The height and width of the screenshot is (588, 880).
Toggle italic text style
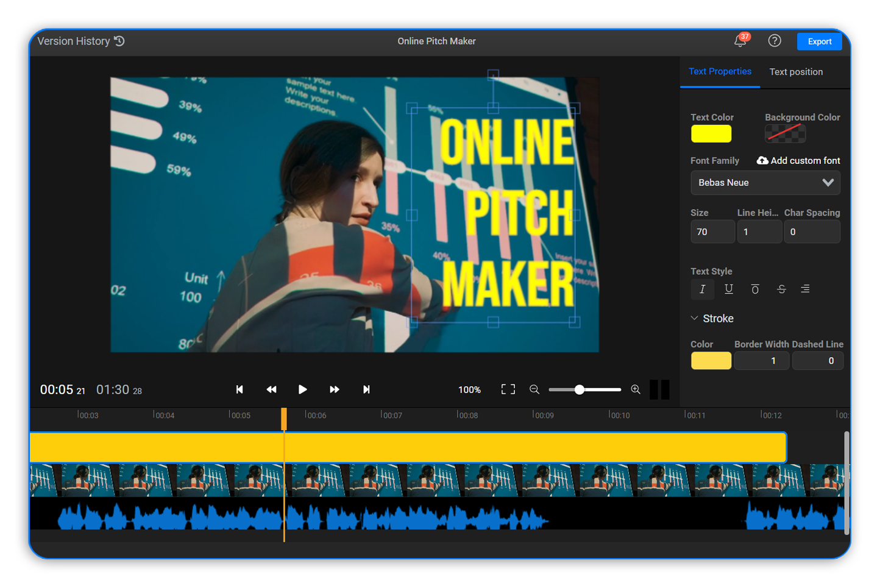[x=702, y=289]
